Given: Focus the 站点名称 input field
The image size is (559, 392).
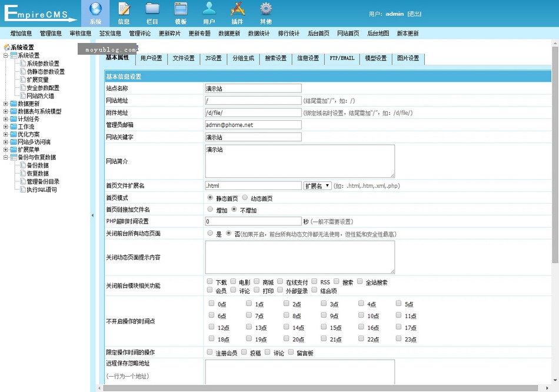Looking at the screenshot, I should coord(253,88).
